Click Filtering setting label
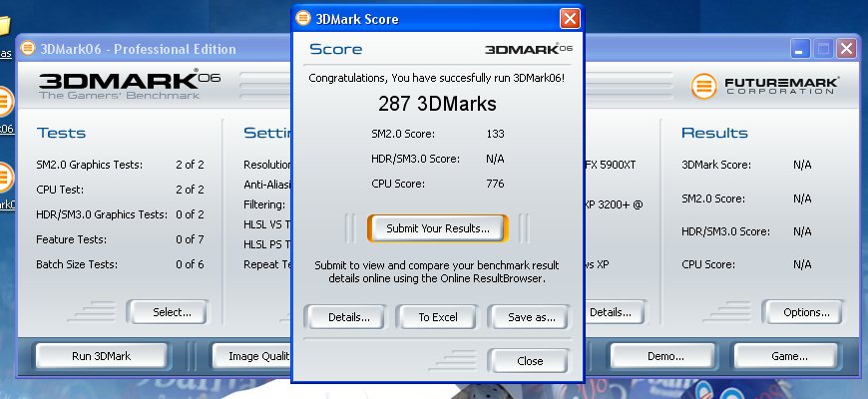 (x=264, y=204)
